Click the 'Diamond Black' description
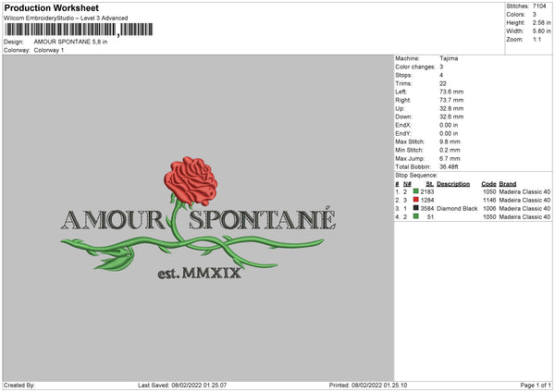This screenshot has width=555, height=392. pos(457,209)
